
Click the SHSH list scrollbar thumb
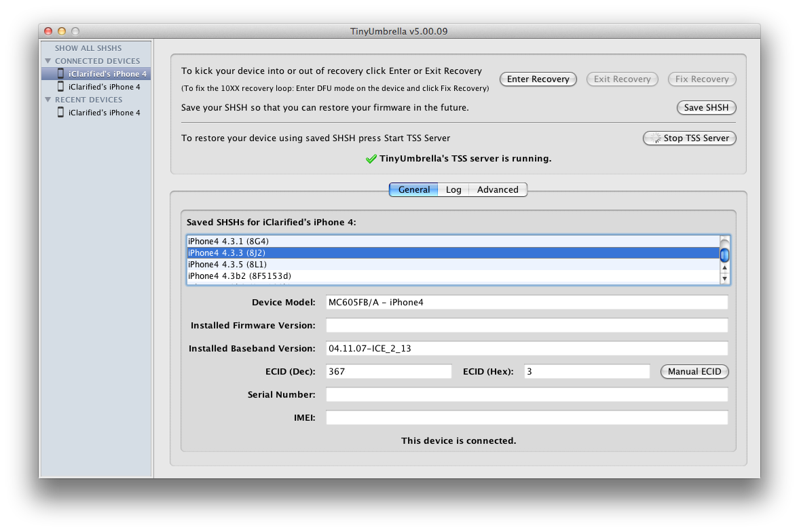coord(724,254)
